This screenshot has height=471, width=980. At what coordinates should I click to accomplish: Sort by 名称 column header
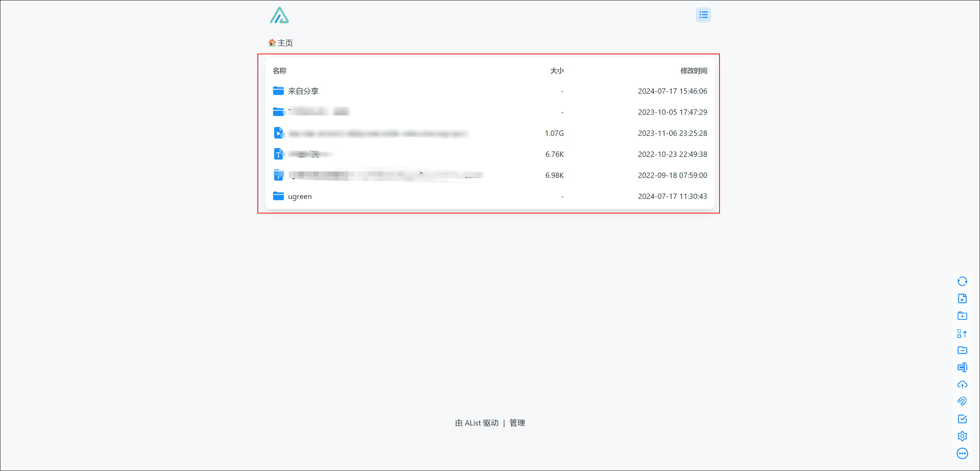279,71
